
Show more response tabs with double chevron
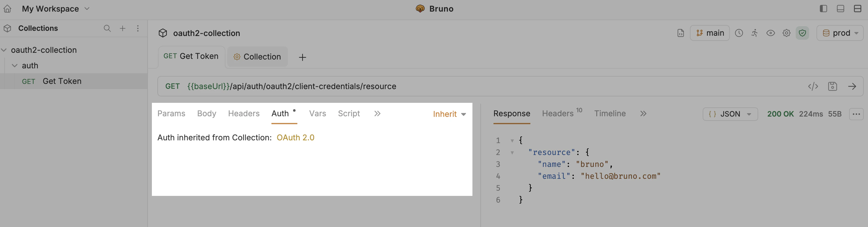click(643, 114)
